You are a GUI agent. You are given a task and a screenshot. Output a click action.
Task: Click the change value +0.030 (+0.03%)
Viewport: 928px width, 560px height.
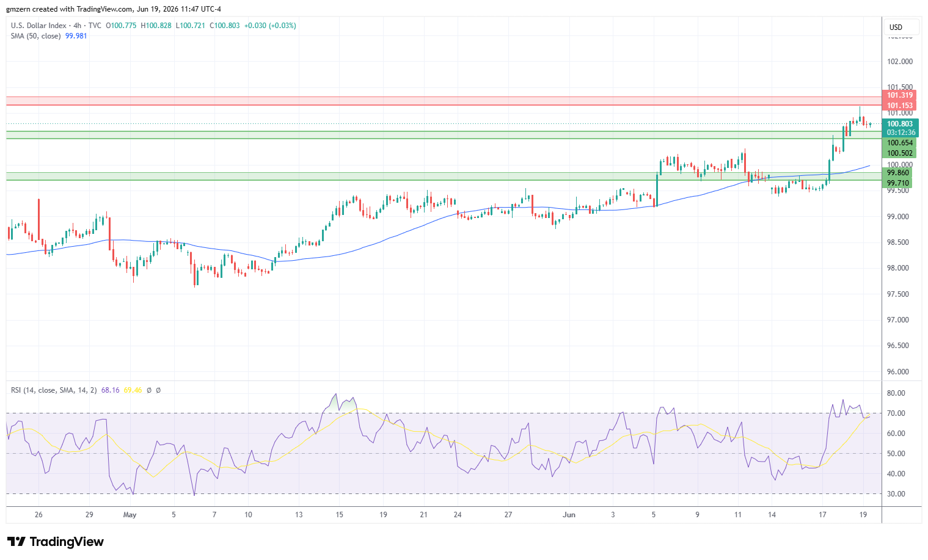(270, 26)
